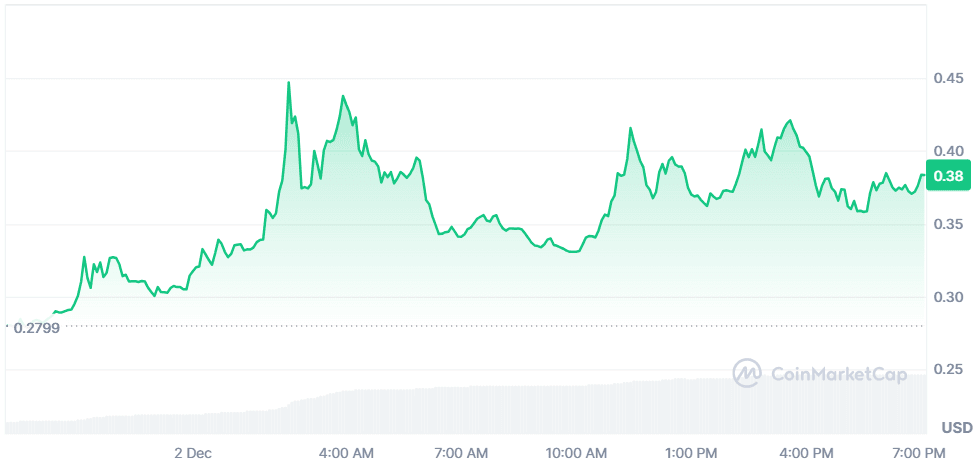The height and width of the screenshot is (468, 977).
Task: Select the 7:00 PM time marker
Action: (920, 453)
